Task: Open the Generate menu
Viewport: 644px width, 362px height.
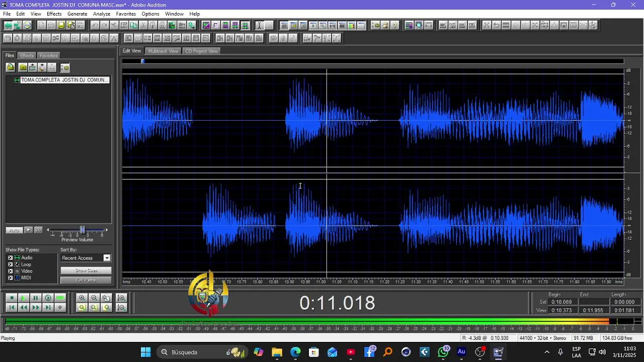Action: pyautogui.click(x=77, y=14)
